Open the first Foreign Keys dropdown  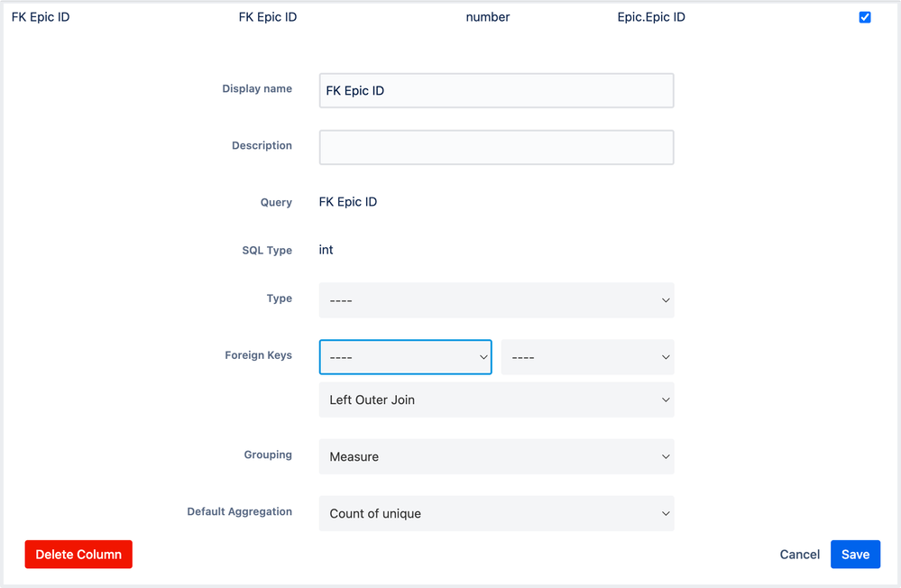coord(406,357)
